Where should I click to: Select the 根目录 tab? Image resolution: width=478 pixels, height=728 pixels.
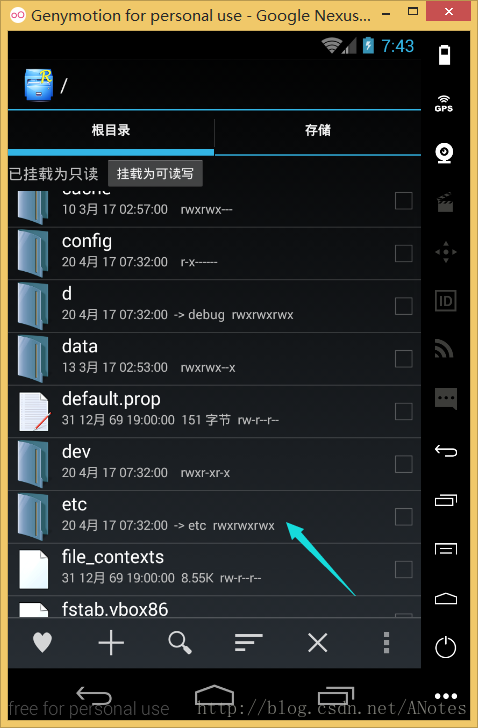111,130
